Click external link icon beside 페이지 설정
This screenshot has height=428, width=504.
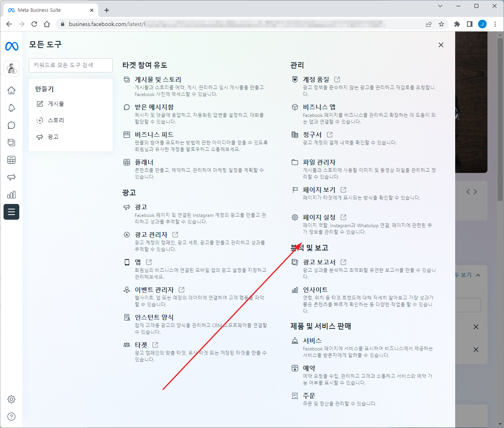click(x=343, y=217)
